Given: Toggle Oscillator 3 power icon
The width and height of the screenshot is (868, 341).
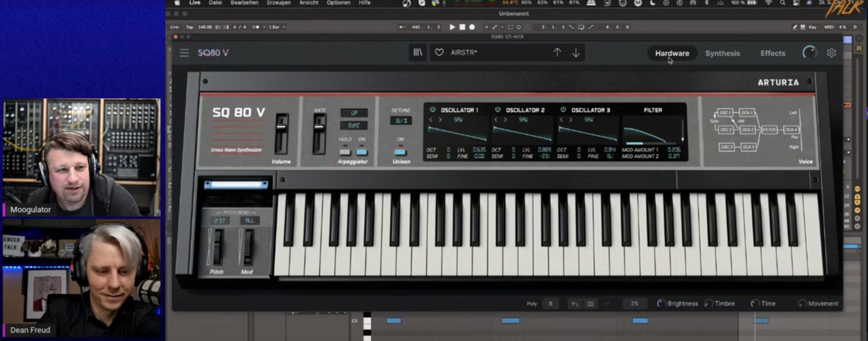Looking at the screenshot, I should (x=563, y=110).
